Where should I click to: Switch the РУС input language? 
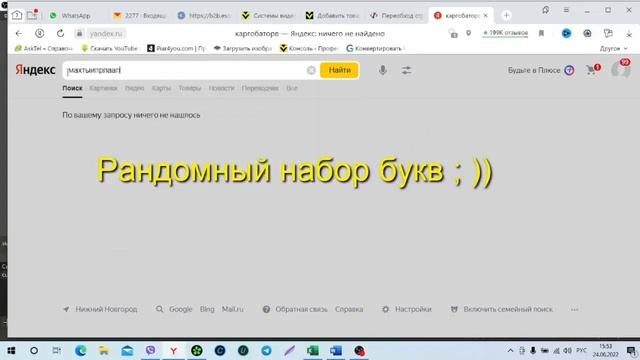tap(581, 351)
